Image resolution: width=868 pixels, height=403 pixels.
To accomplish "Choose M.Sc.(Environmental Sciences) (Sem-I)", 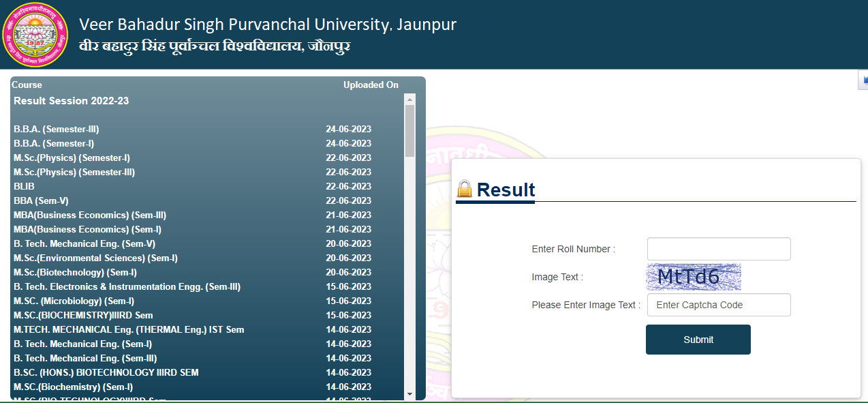I will [95, 258].
